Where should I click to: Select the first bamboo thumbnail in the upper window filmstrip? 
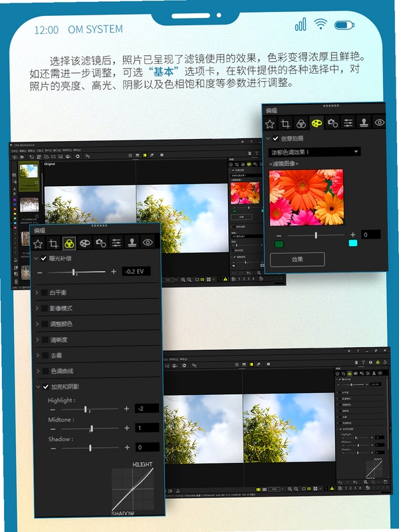(29, 176)
